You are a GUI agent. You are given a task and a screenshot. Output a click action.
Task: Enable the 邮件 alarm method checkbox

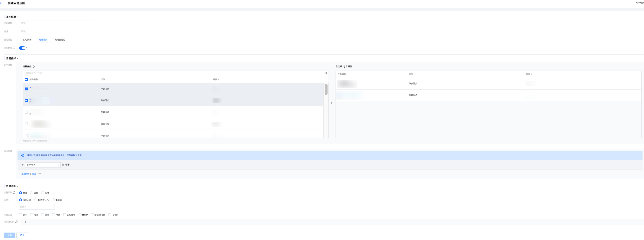click(x=21, y=215)
